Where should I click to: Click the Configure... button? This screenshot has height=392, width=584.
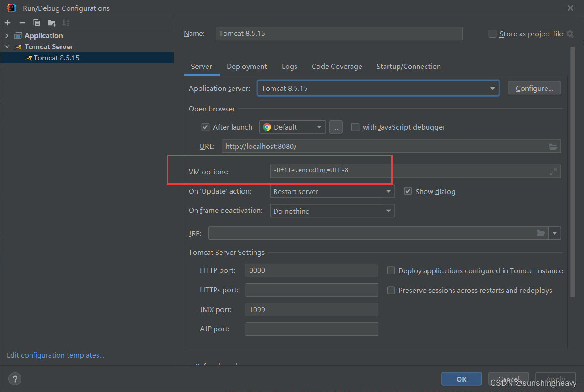534,88
